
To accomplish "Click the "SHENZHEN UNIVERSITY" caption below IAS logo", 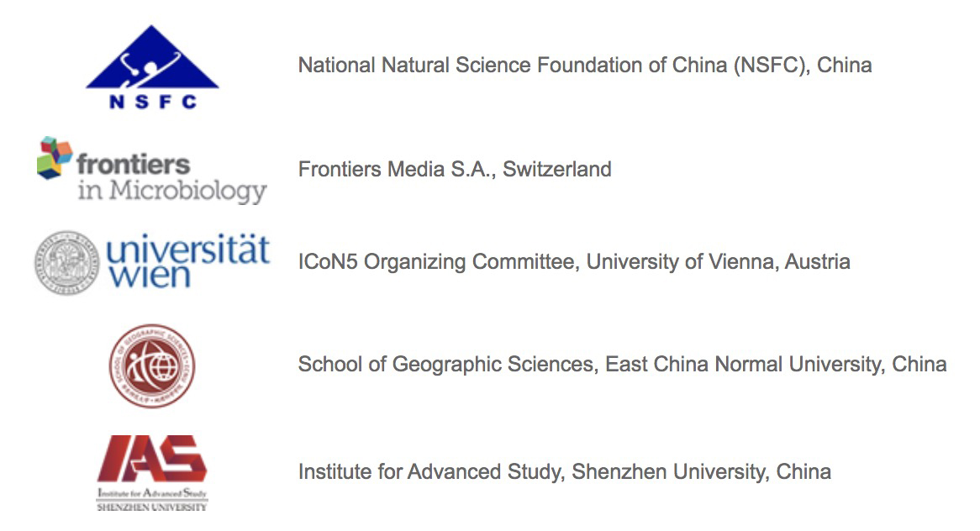I will click(x=152, y=507).
